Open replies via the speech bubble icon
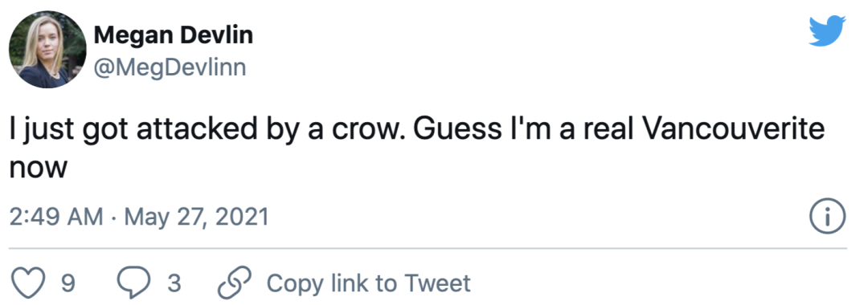 [x=133, y=283]
